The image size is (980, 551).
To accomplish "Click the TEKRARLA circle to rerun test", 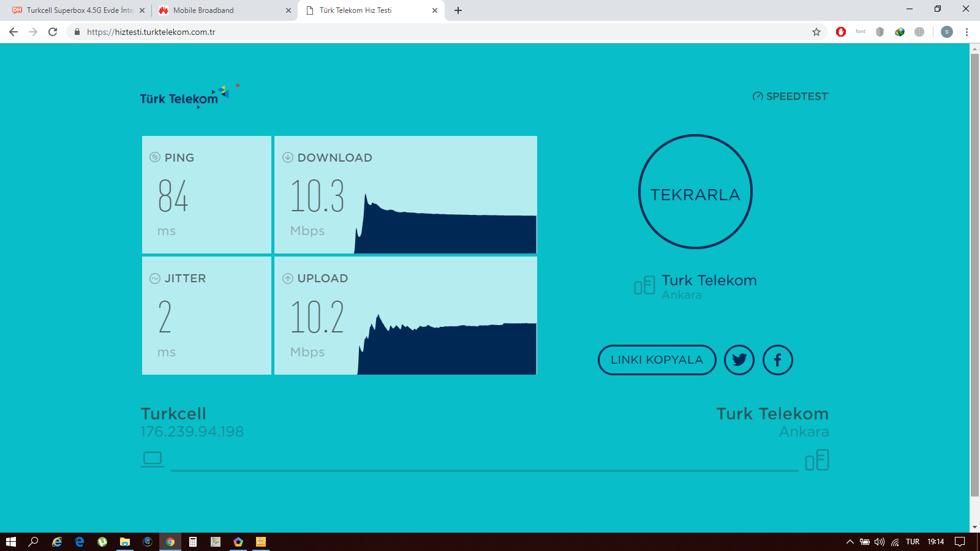I will click(x=695, y=192).
